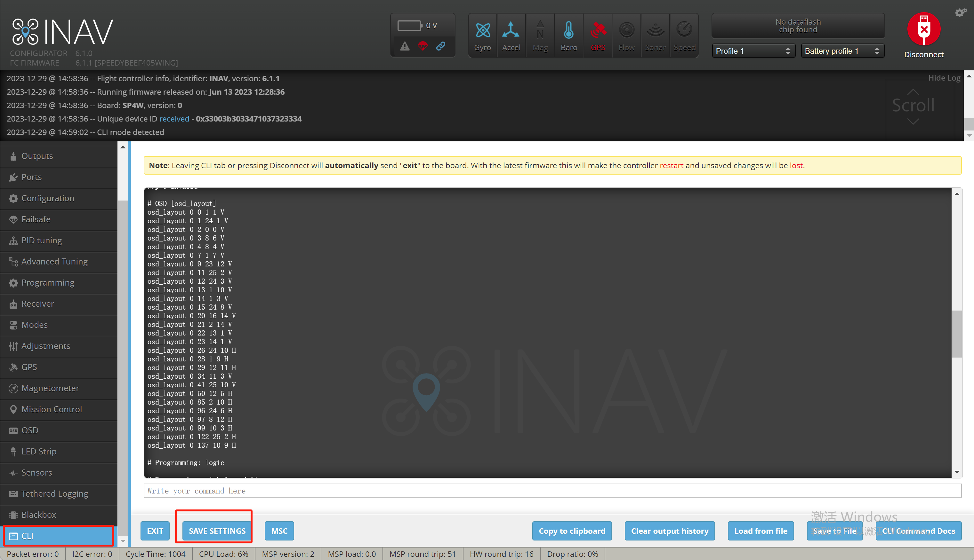The image size is (974, 560).
Task: Click 'CPU Load: 6%' status entry
Action: coord(223,554)
